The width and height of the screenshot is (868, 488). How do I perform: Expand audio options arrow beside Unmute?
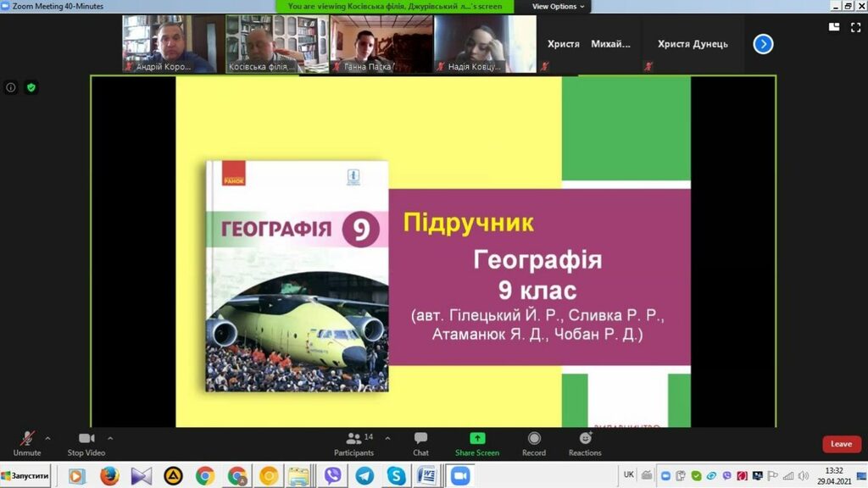47,438
